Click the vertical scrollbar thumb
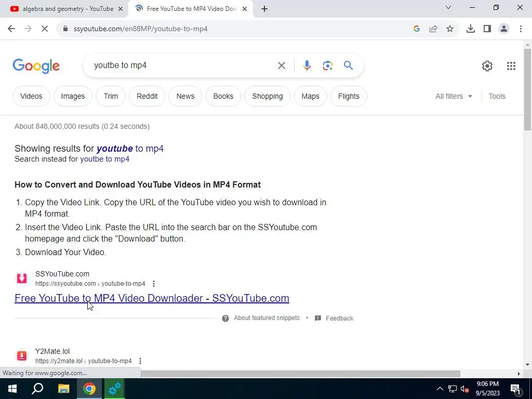The image size is (532, 399). pyautogui.click(x=527, y=89)
